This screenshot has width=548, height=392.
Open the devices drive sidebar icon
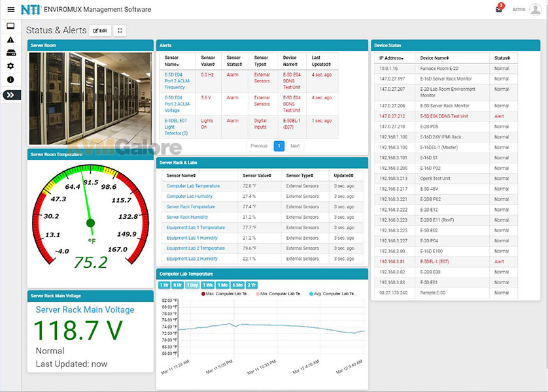pyautogui.click(x=11, y=53)
